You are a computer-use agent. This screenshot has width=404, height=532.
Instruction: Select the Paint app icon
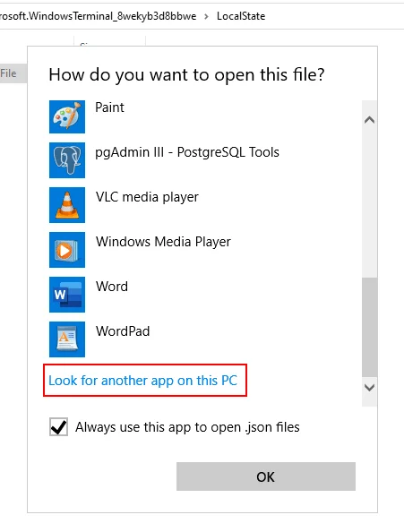[x=67, y=116]
